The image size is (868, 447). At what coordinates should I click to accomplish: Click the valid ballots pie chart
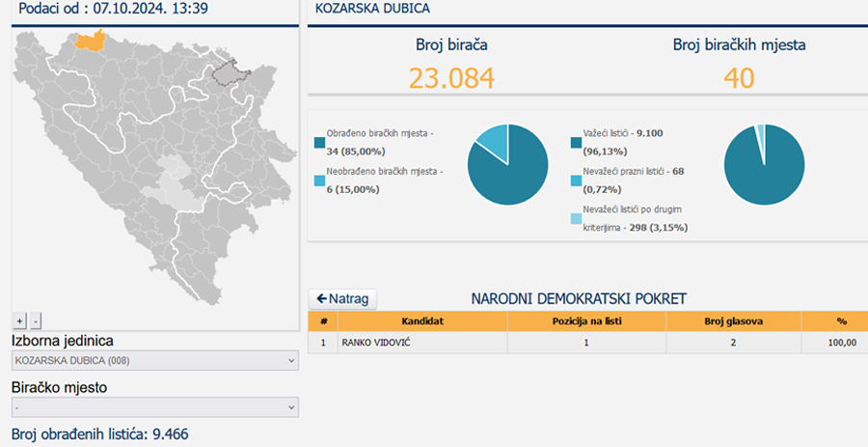[x=764, y=164]
